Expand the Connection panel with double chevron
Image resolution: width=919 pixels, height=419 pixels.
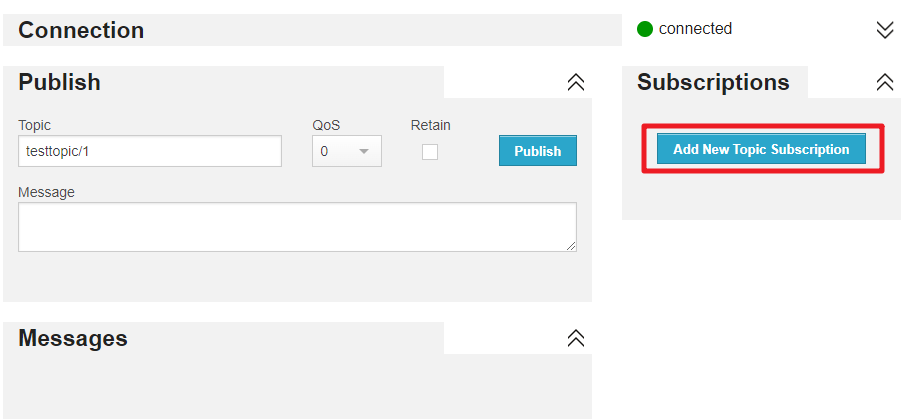(x=884, y=30)
